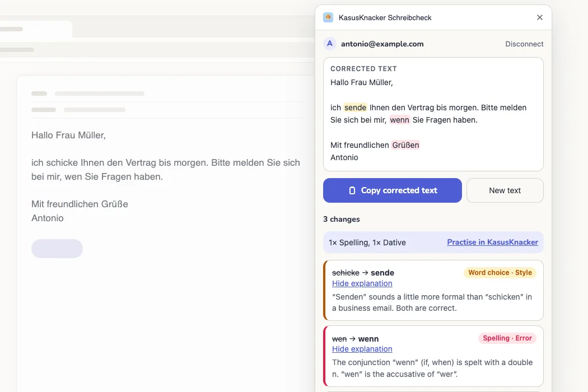
Task: Hide explanation for wen to wenn
Action: tap(362, 349)
